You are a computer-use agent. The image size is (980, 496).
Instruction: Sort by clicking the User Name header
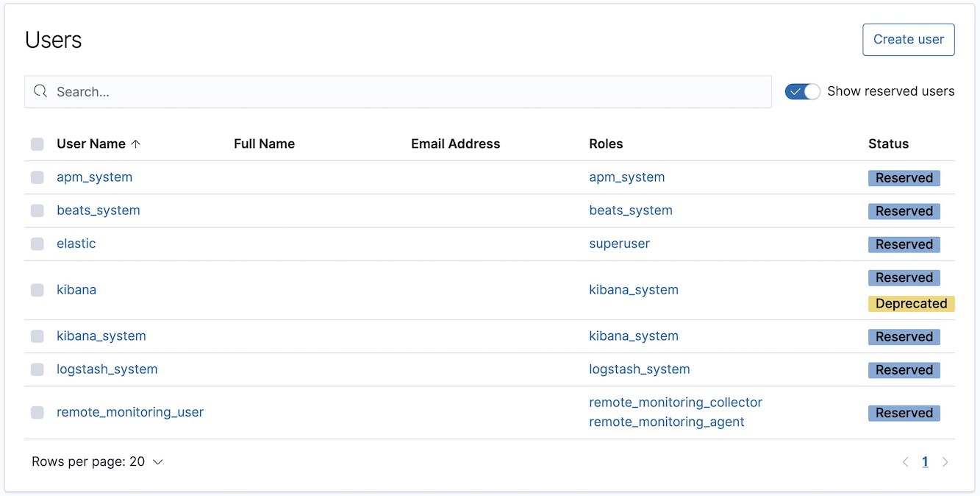pos(93,144)
